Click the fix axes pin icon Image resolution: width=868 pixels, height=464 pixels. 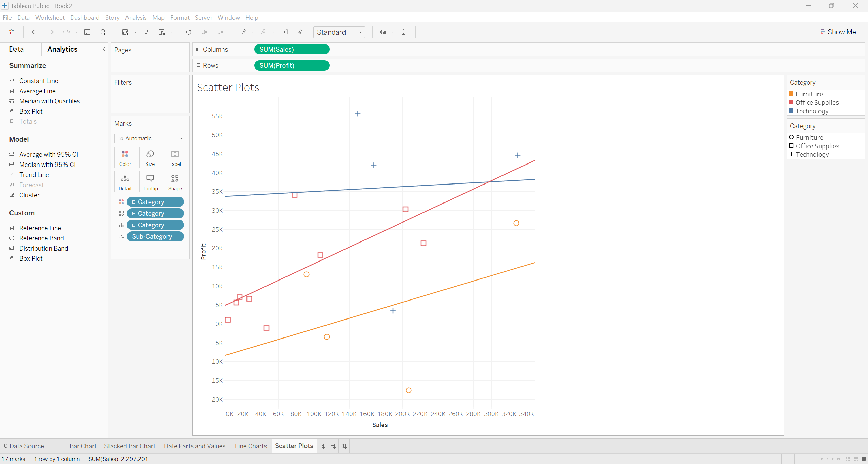click(x=300, y=32)
